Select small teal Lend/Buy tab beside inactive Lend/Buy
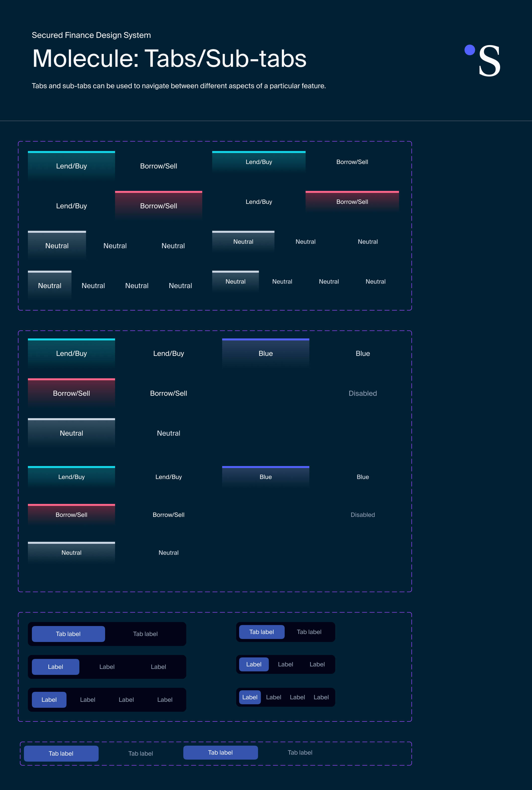 coord(71,477)
